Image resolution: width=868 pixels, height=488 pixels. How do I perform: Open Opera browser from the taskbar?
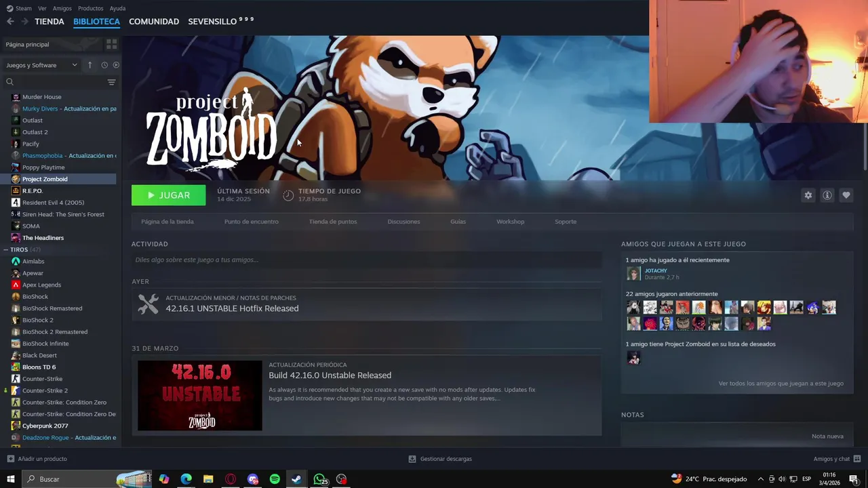(x=231, y=479)
